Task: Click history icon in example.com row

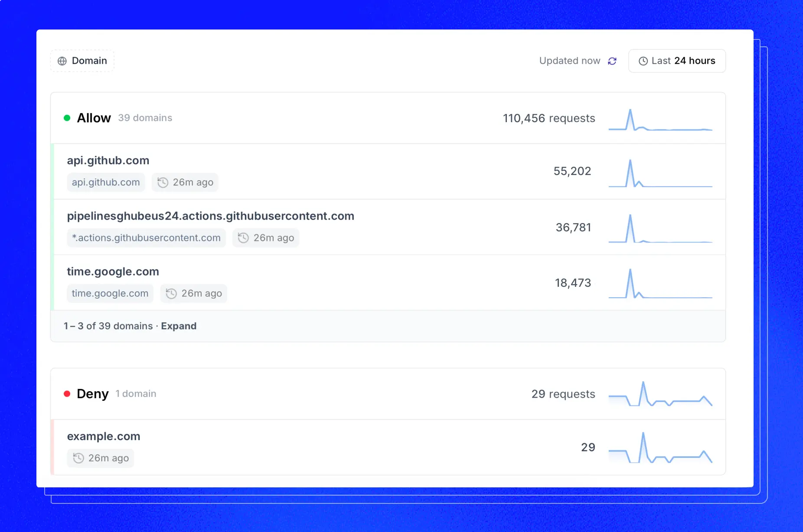Action: click(78, 458)
